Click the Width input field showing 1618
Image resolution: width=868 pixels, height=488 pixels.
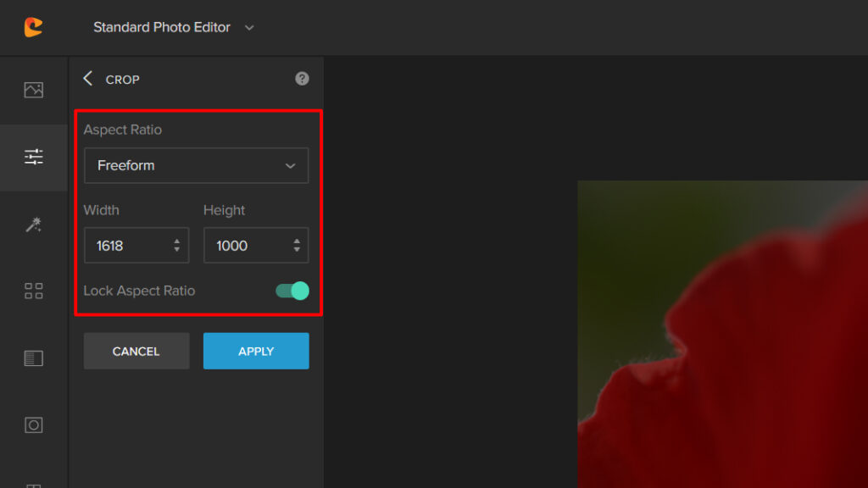point(136,245)
